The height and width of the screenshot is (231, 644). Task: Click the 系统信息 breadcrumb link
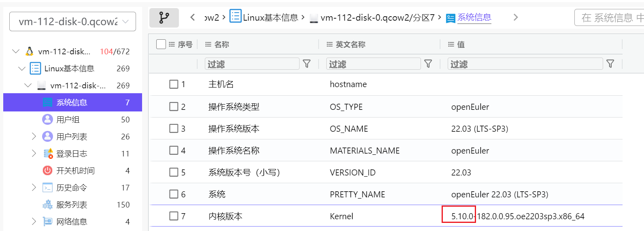pos(474,17)
